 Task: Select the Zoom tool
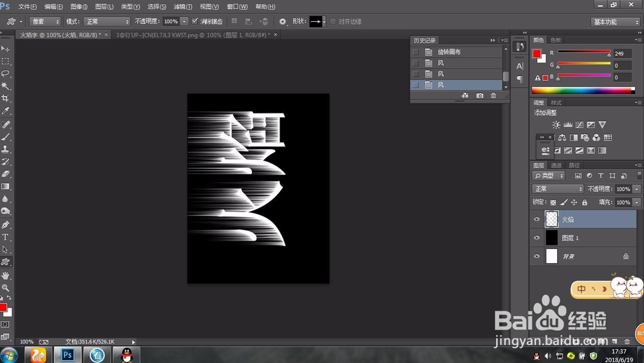(5, 288)
